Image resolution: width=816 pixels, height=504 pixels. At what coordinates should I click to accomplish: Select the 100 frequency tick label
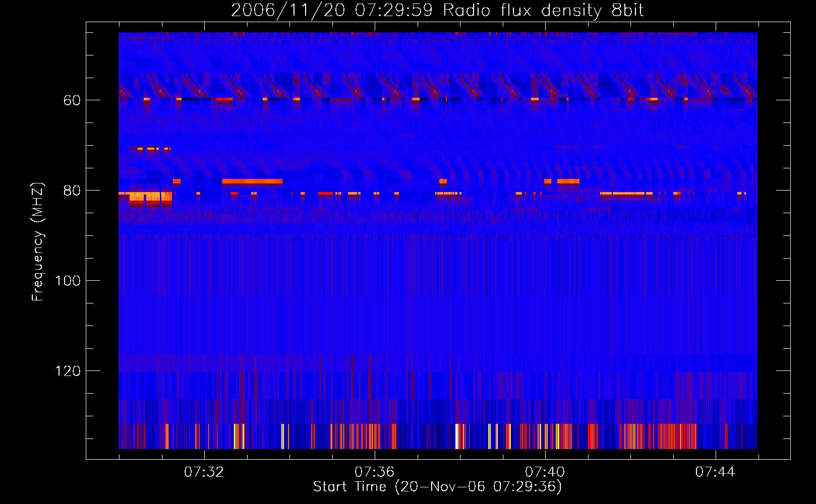(68, 281)
